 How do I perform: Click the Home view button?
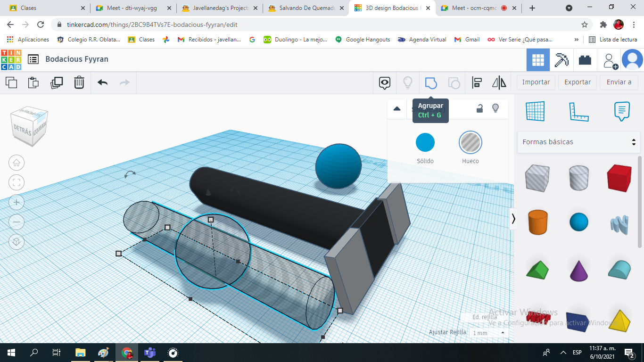(17, 163)
